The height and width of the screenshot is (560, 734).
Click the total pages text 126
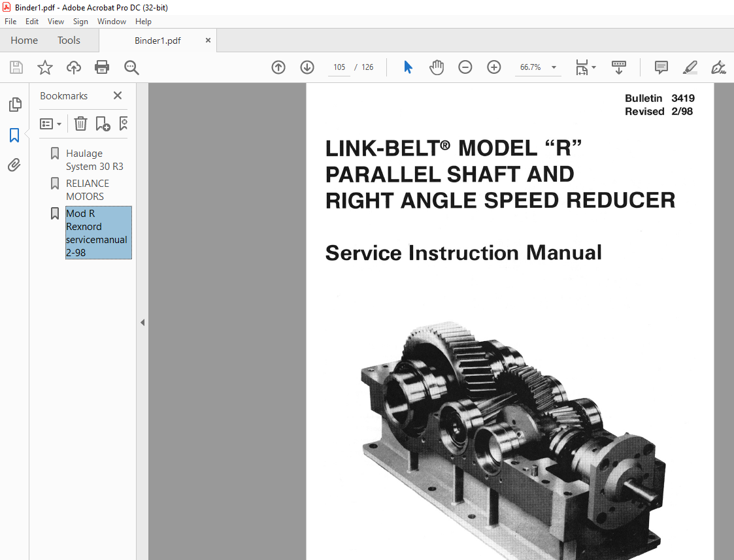pos(367,67)
